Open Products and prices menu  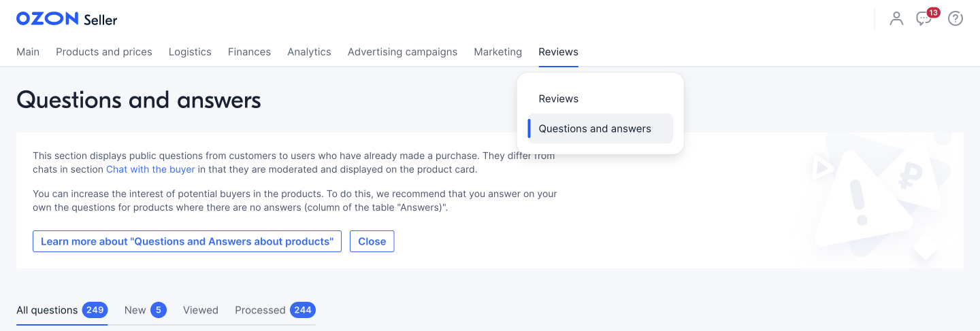(104, 52)
